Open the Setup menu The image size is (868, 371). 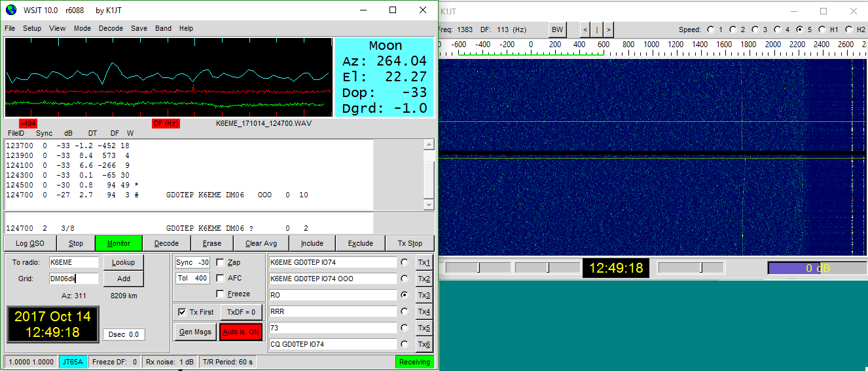pyautogui.click(x=32, y=28)
